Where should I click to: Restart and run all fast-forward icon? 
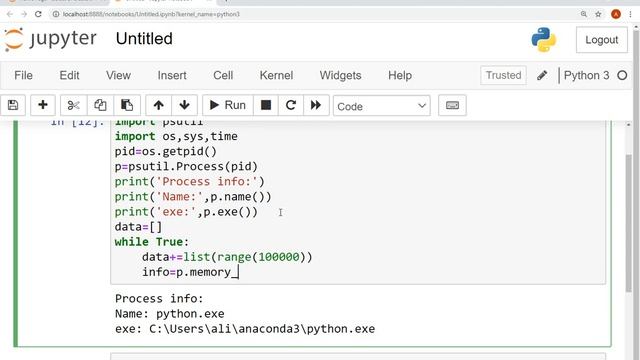pos(316,105)
